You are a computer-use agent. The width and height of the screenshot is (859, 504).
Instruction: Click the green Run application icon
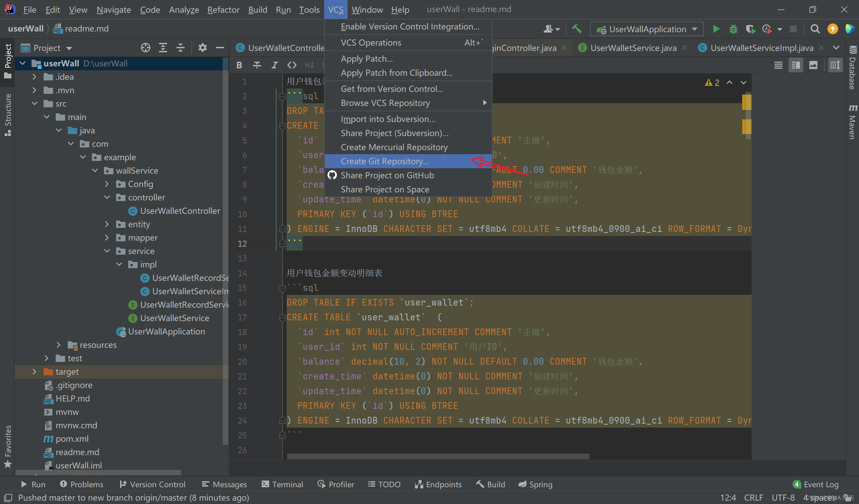pos(716,29)
